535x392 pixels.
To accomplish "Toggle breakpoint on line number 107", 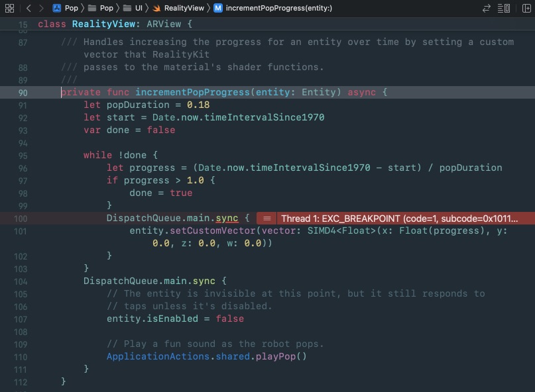I will [x=21, y=318].
